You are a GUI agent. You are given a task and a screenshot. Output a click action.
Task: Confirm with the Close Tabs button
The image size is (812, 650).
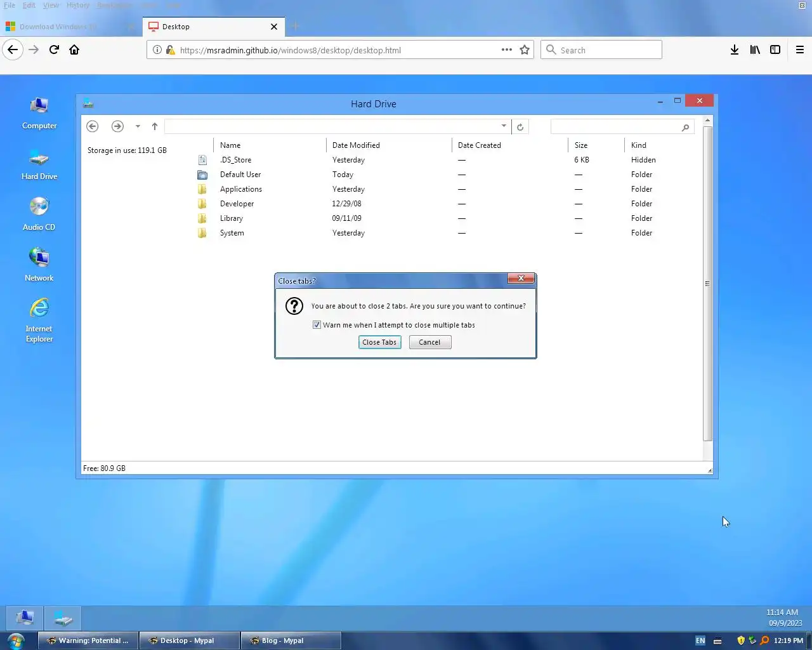(x=379, y=342)
